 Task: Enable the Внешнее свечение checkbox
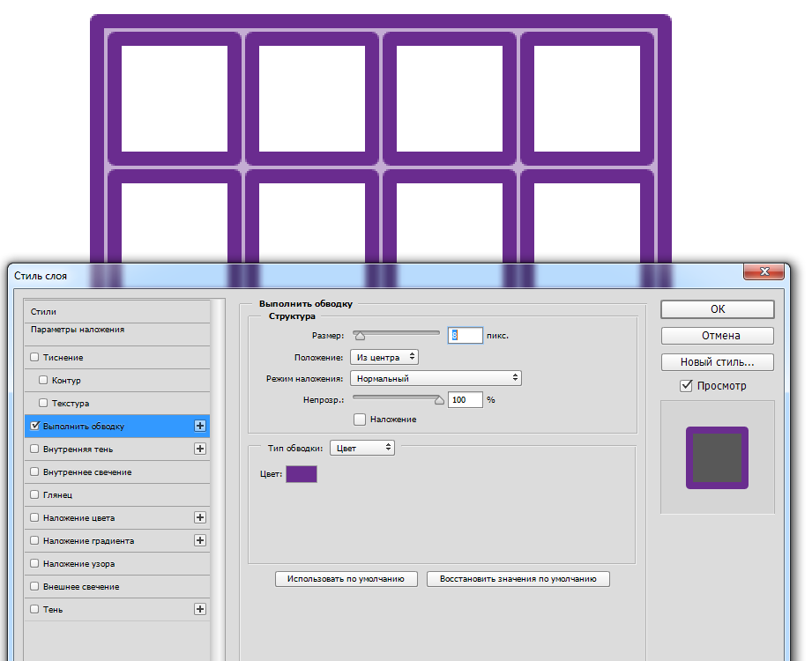click(x=34, y=586)
